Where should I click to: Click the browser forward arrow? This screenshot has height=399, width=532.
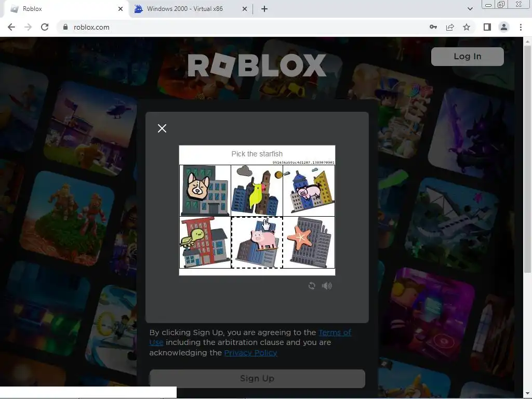click(x=28, y=27)
